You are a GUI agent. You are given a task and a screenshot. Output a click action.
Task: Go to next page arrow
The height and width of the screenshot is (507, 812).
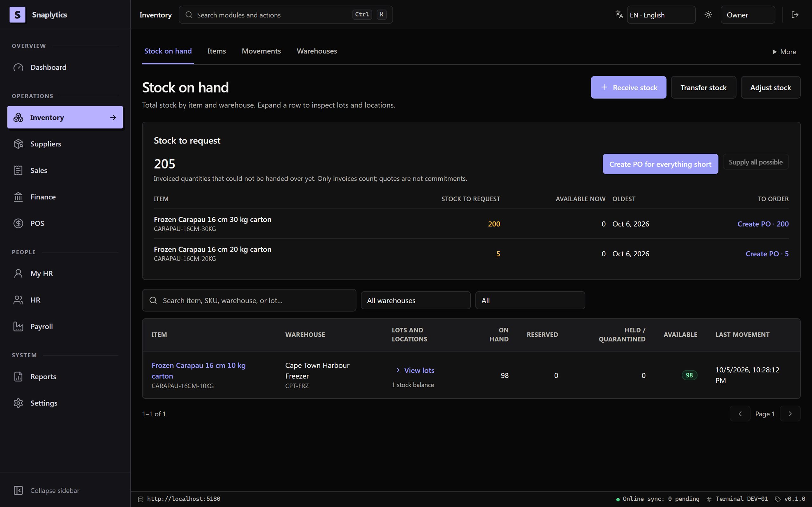point(790,414)
